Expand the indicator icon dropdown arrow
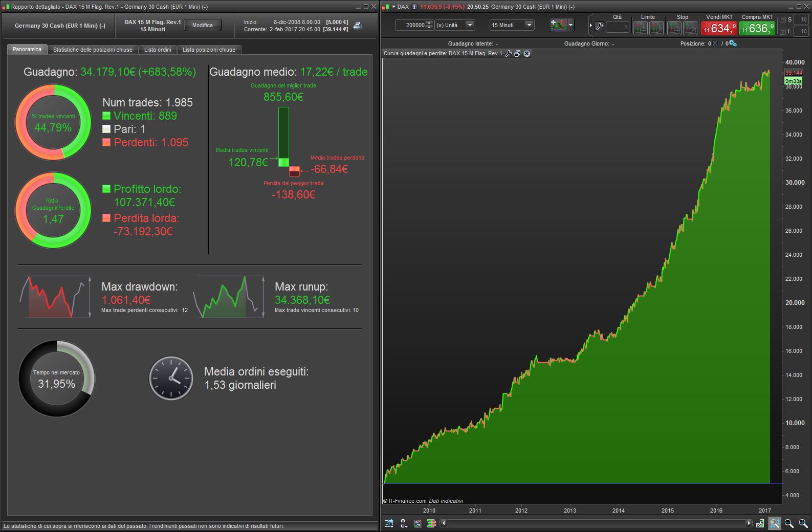812x532 pixels. tap(570, 25)
